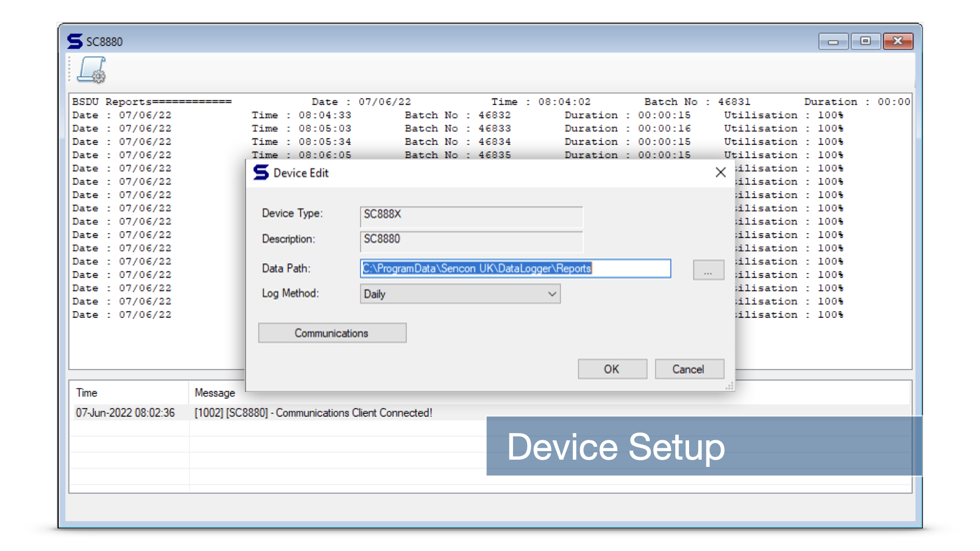Image resolution: width=980 pixels, height=551 pixels.
Task: Click the SC8880 app logo icon
Action: [x=75, y=41]
